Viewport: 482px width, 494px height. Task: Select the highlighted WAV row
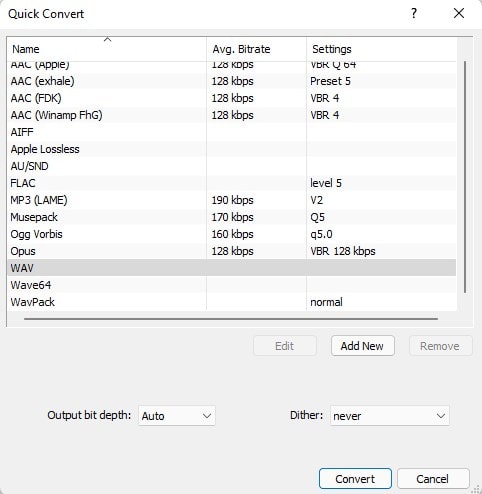tap(232, 268)
